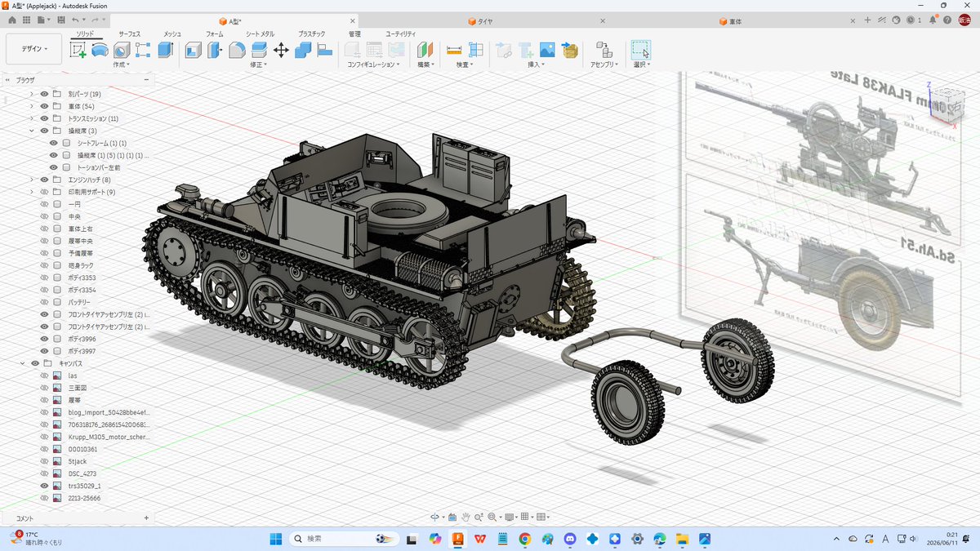Hide the トーションバー左前 body
This screenshot has width=980, height=551.
point(54,167)
